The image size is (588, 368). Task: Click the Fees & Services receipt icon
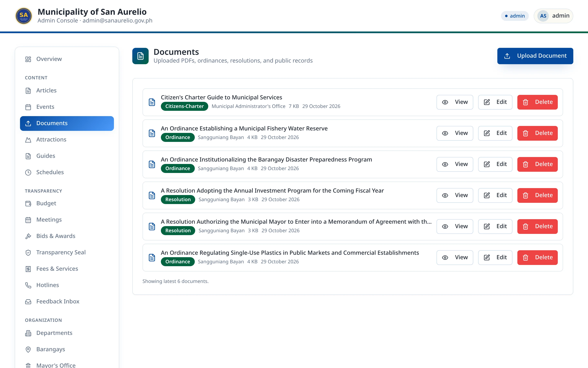(x=28, y=269)
